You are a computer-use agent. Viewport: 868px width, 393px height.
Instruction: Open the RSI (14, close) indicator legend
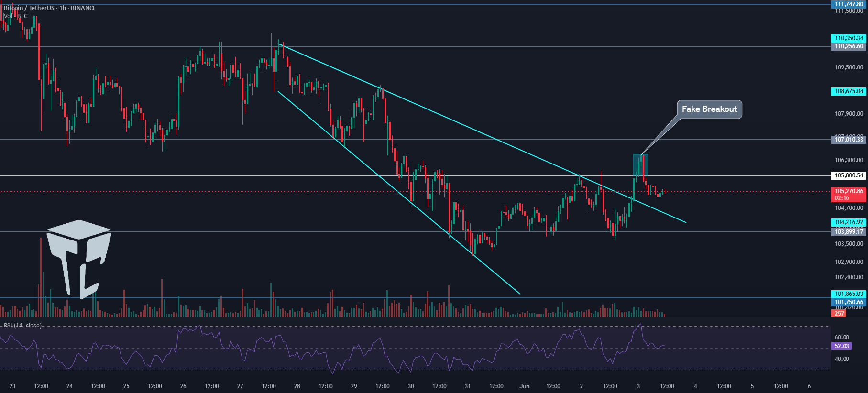coord(22,326)
